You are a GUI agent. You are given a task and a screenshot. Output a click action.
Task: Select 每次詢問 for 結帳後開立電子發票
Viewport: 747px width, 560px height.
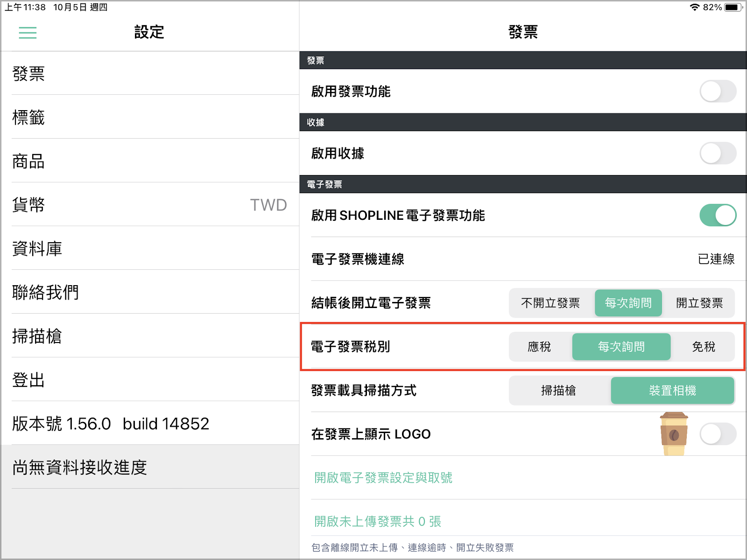pyautogui.click(x=628, y=303)
